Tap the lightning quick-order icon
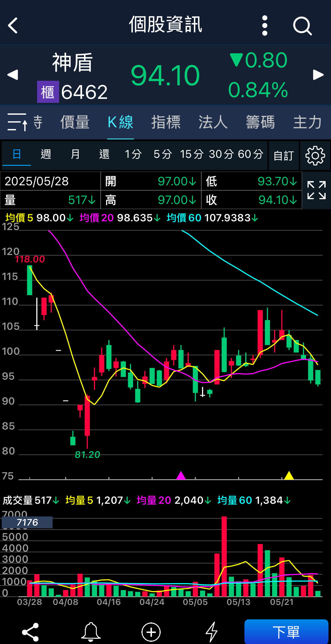The image size is (331, 644). (x=211, y=632)
